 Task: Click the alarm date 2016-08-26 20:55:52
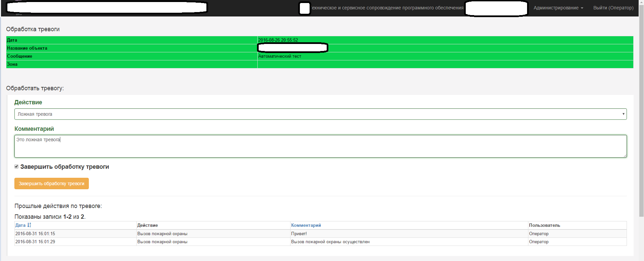coord(278,40)
